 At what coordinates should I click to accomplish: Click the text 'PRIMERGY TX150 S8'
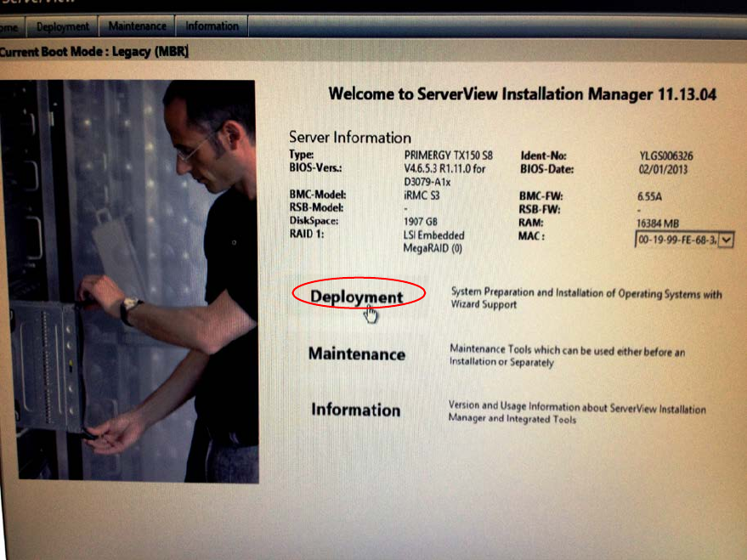point(449,156)
